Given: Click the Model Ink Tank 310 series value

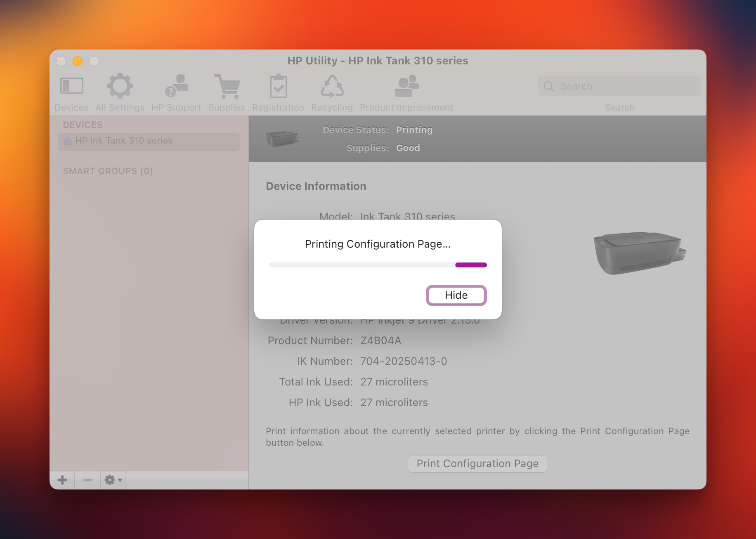Looking at the screenshot, I should click(x=407, y=216).
